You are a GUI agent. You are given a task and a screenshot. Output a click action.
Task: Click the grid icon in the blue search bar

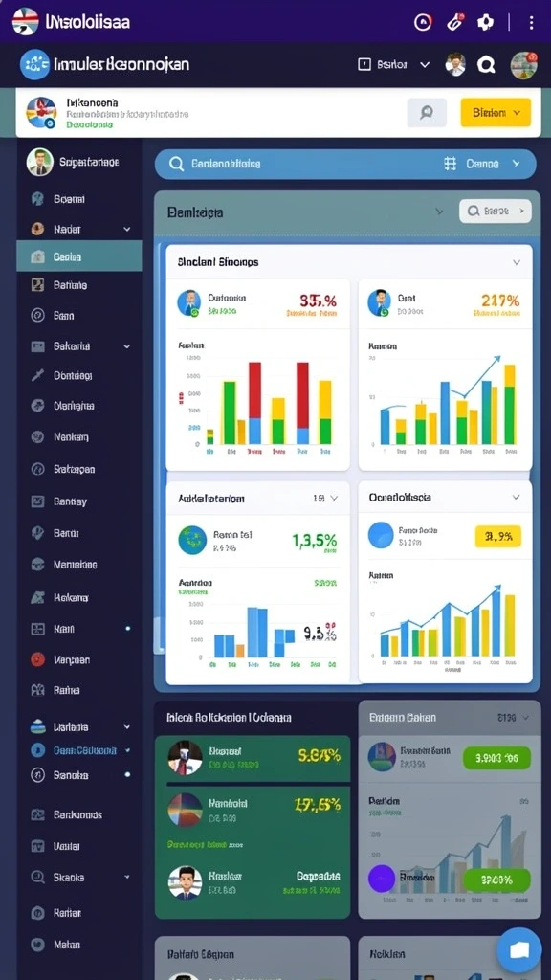[450, 164]
